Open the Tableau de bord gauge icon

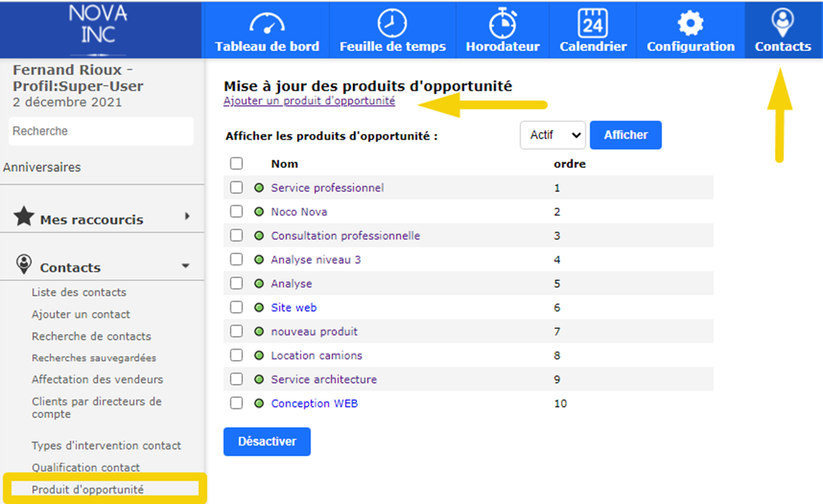(x=267, y=22)
